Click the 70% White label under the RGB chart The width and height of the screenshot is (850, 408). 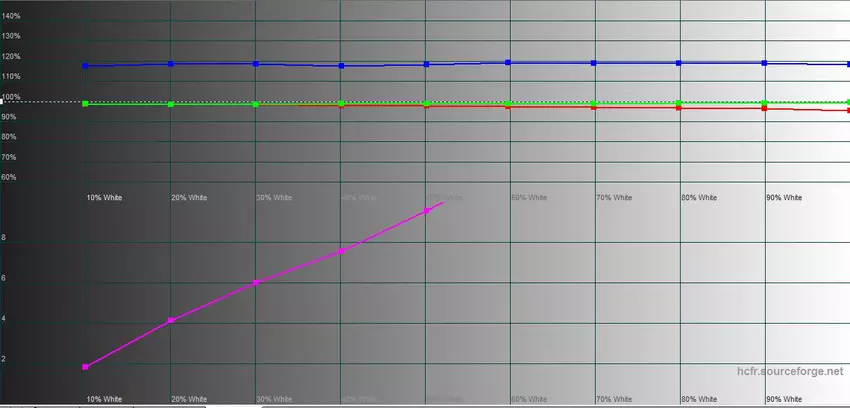[614, 198]
